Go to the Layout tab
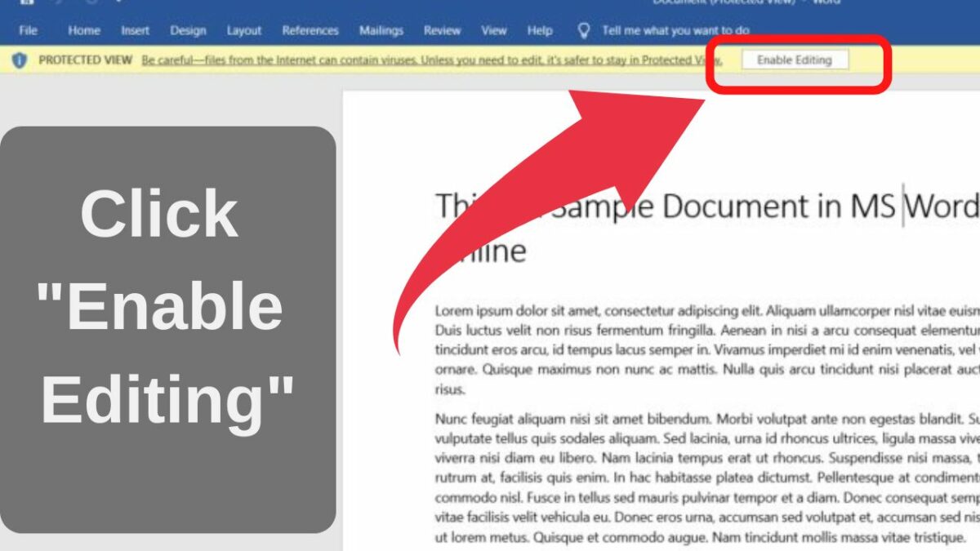Image resolution: width=980 pixels, height=551 pixels. (x=244, y=30)
